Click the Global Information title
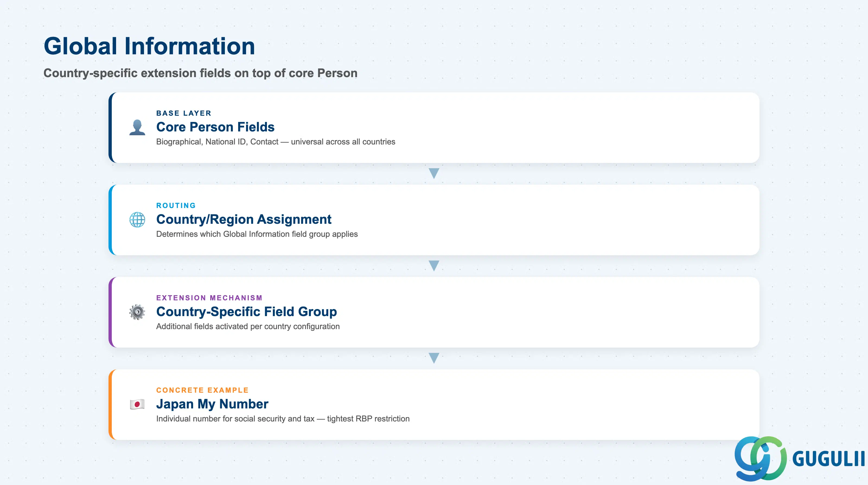 149,46
